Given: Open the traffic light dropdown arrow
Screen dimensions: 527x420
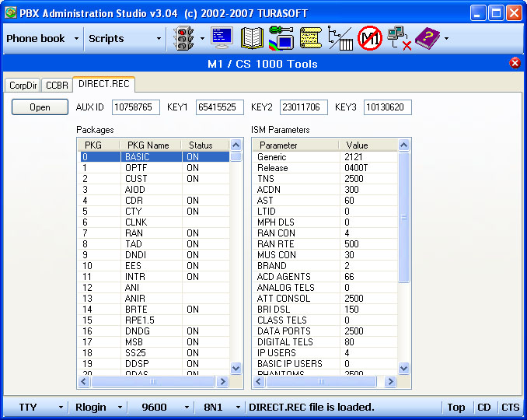Looking at the screenshot, I should 202,39.
